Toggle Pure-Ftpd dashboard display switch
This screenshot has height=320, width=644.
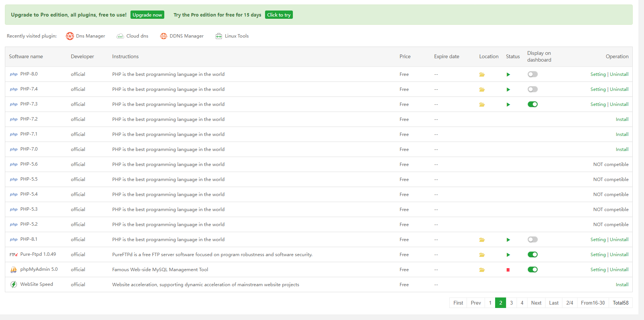point(532,255)
